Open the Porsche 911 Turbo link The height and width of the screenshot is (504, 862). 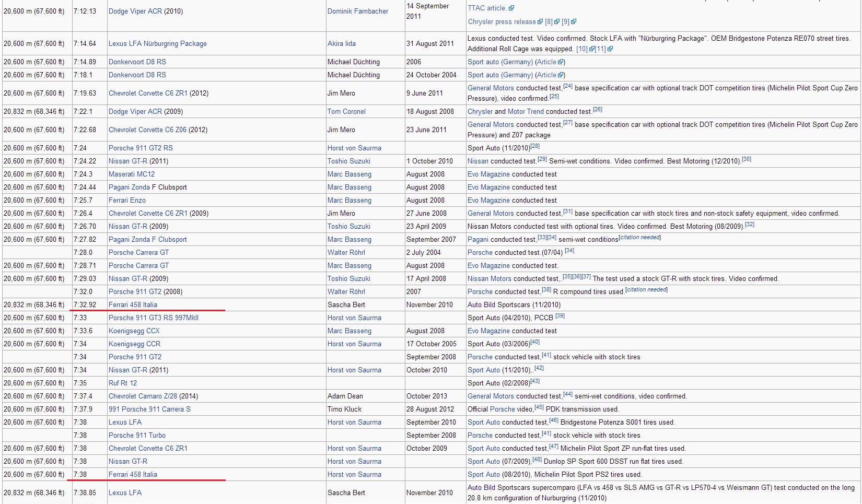click(137, 435)
